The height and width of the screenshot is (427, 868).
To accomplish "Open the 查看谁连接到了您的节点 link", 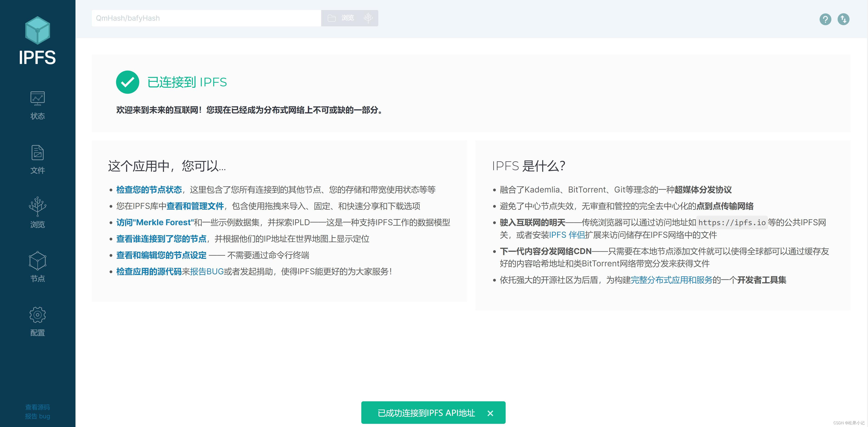I will (x=161, y=239).
